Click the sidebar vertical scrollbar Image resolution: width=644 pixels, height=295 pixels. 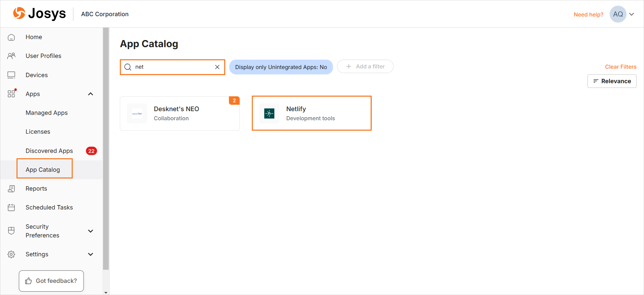106,149
